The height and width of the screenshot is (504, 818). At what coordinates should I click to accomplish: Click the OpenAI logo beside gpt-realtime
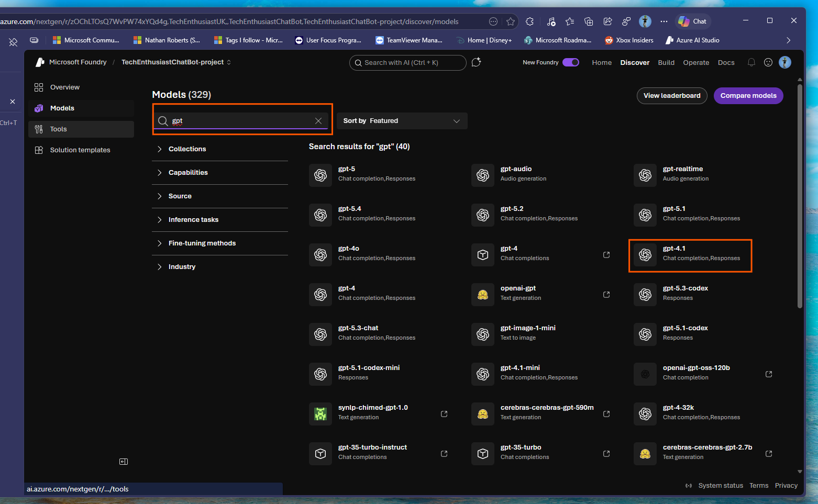[x=645, y=175]
